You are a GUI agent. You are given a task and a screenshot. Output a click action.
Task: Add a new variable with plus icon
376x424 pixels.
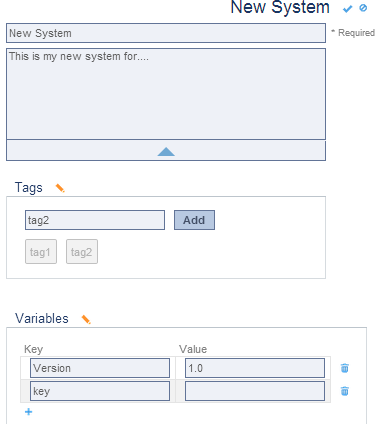coord(29,412)
